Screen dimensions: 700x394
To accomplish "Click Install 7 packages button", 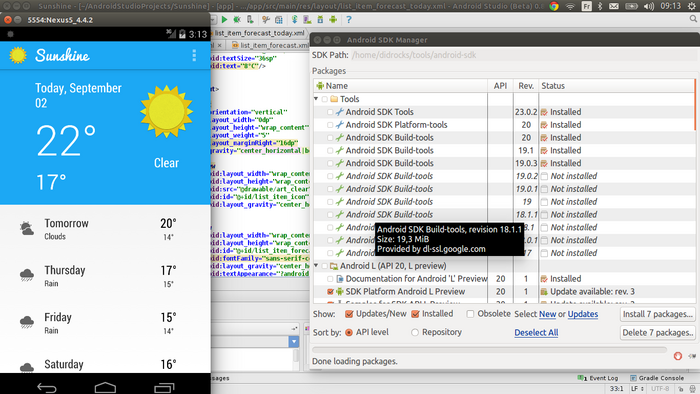I will tap(658, 314).
